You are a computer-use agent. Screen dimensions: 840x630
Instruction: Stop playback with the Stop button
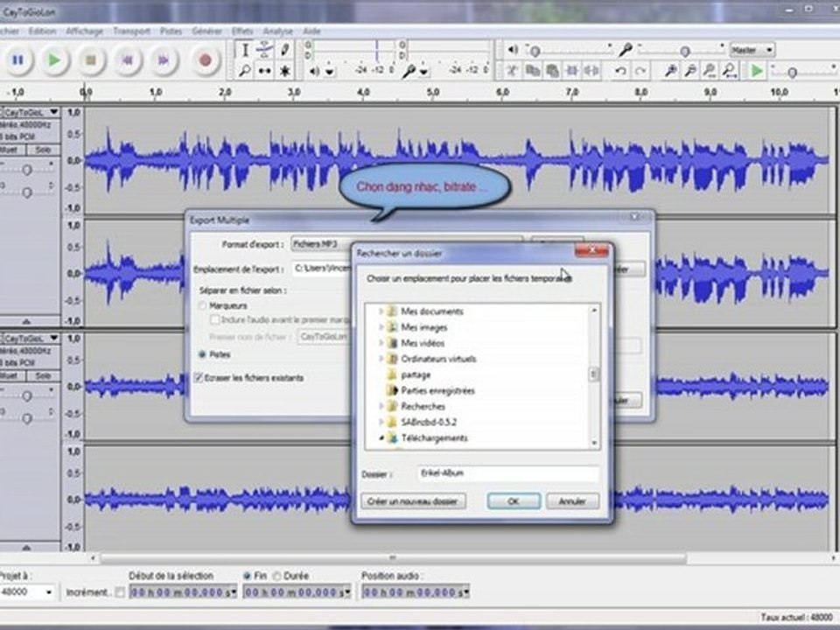click(x=90, y=60)
